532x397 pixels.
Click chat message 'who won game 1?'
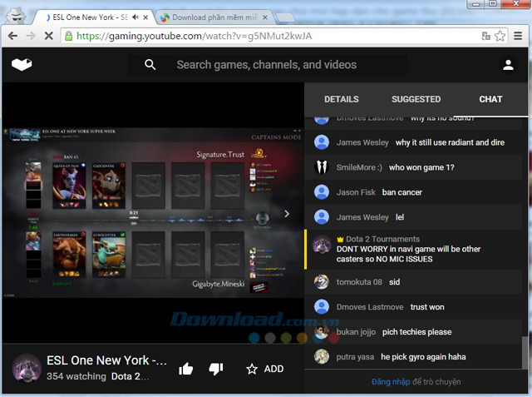coord(421,167)
